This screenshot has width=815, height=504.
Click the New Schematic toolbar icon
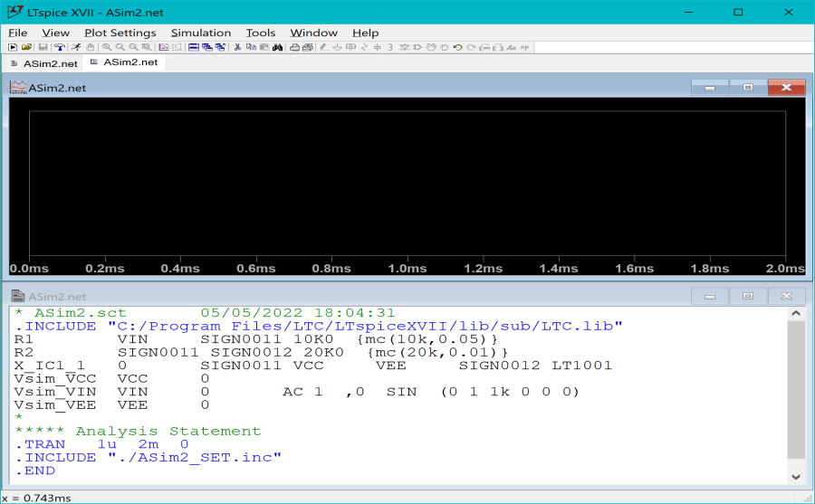point(13,47)
